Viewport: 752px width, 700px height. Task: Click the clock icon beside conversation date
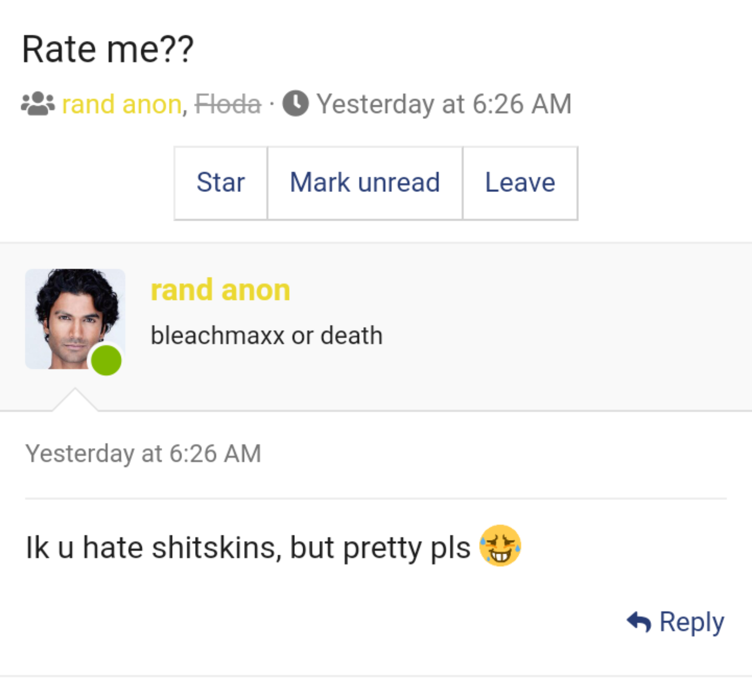(296, 103)
